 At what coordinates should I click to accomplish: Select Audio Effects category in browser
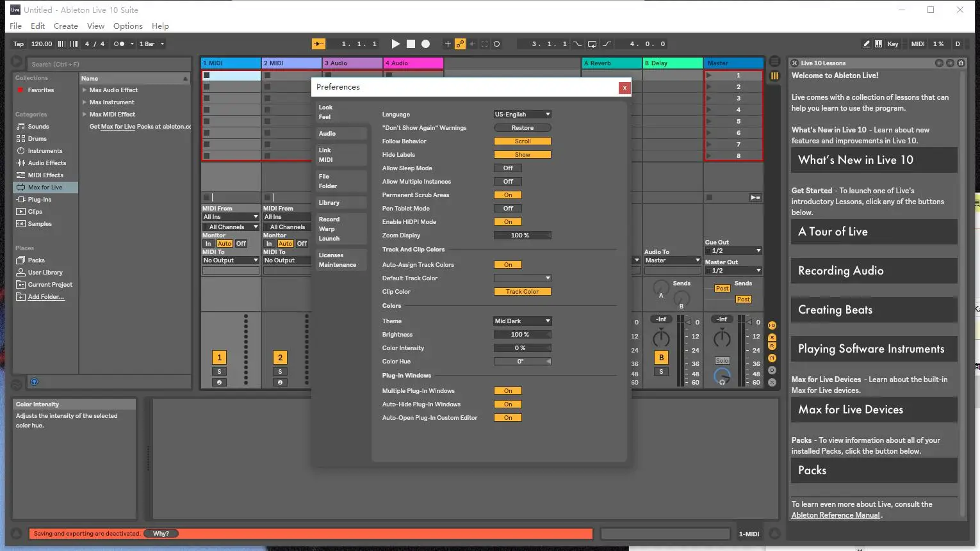47,163
